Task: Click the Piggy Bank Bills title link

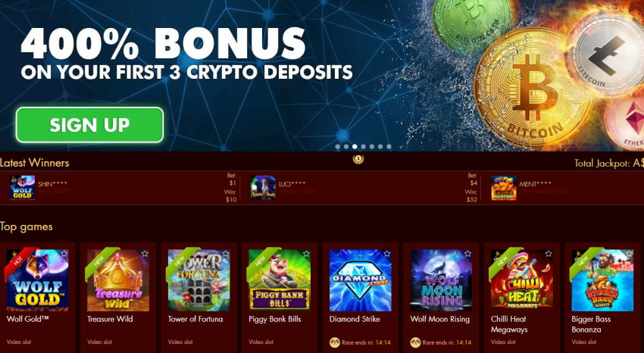Action: pyautogui.click(x=275, y=319)
